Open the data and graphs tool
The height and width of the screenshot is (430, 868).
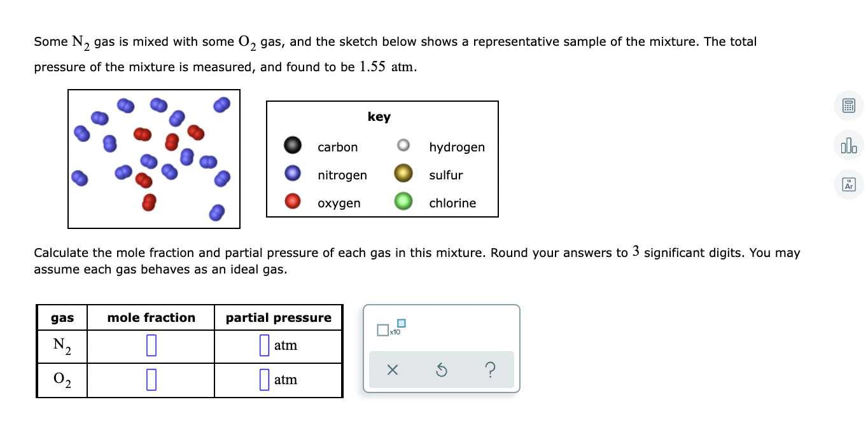point(848,145)
